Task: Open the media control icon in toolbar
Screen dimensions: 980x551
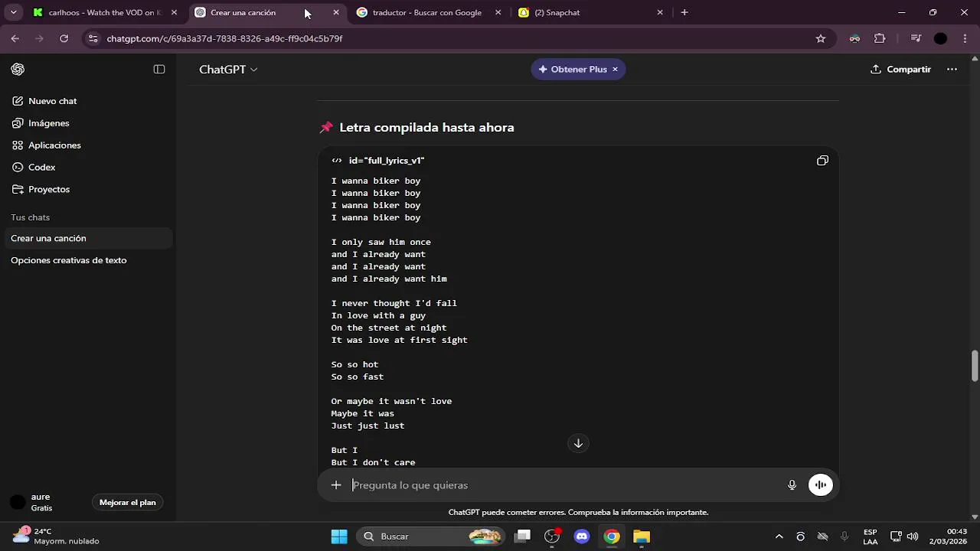Action: [x=916, y=38]
